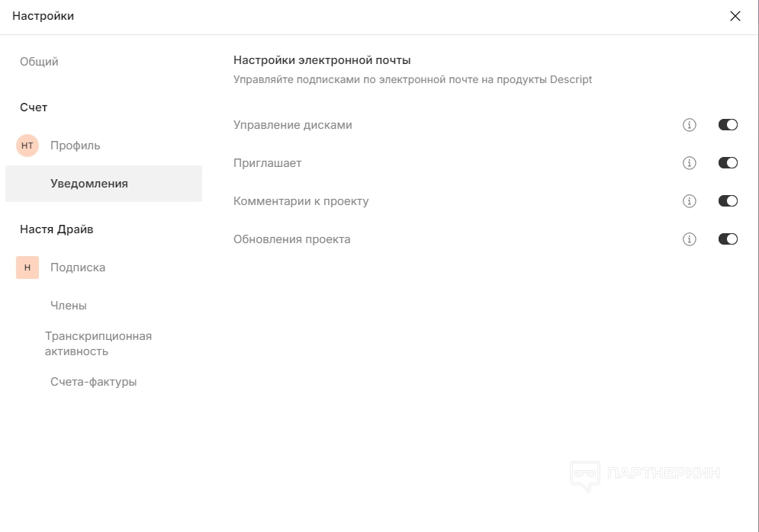Click the Управление дисками label
The image size is (759, 532).
(x=293, y=125)
